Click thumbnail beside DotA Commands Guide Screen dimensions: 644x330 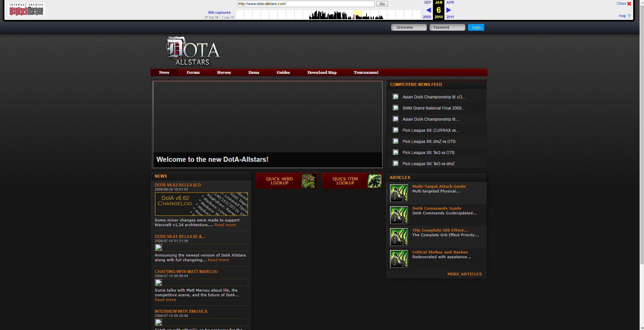[x=399, y=215]
